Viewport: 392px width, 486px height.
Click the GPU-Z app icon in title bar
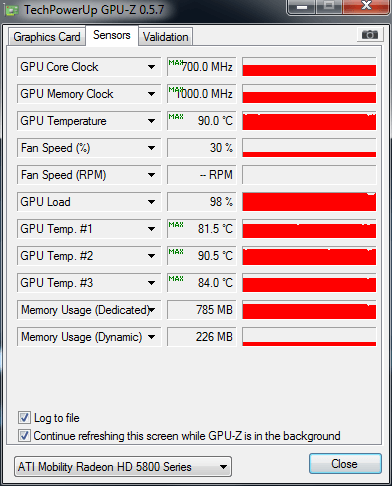[12, 10]
